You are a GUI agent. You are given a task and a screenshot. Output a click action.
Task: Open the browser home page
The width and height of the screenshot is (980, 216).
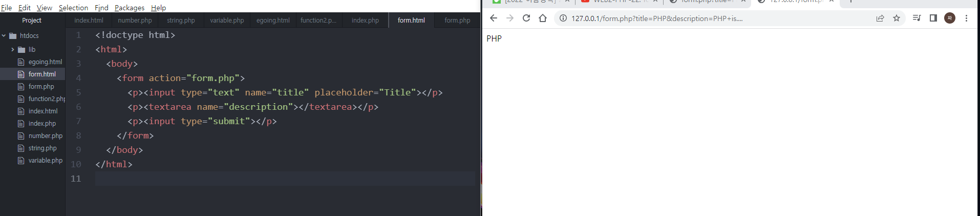point(543,18)
